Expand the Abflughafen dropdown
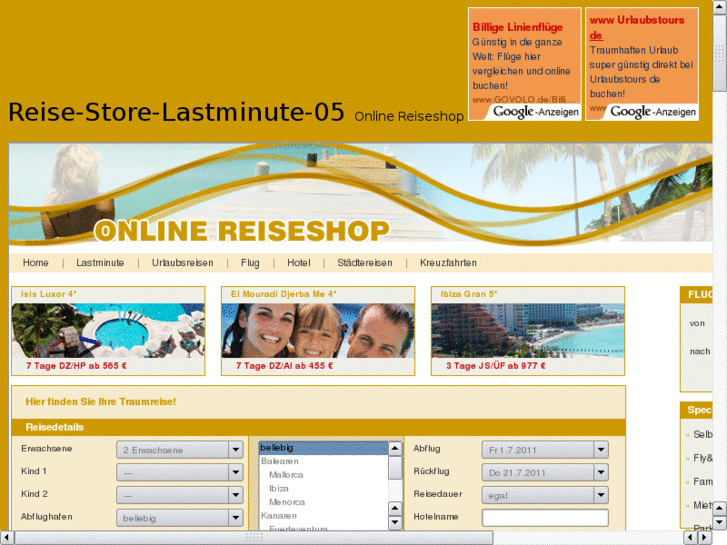This screenshot has width=727, height=545. [180, 518]
